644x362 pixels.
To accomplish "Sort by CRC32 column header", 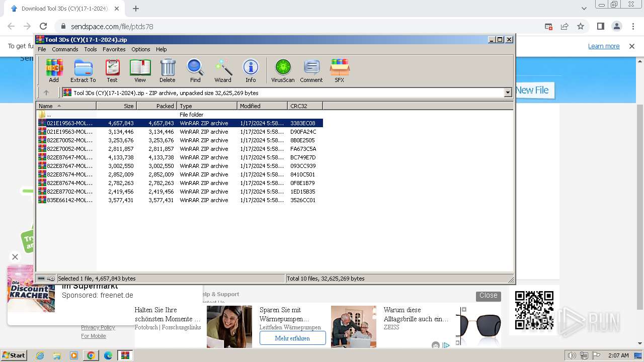I will click(305, 106).
